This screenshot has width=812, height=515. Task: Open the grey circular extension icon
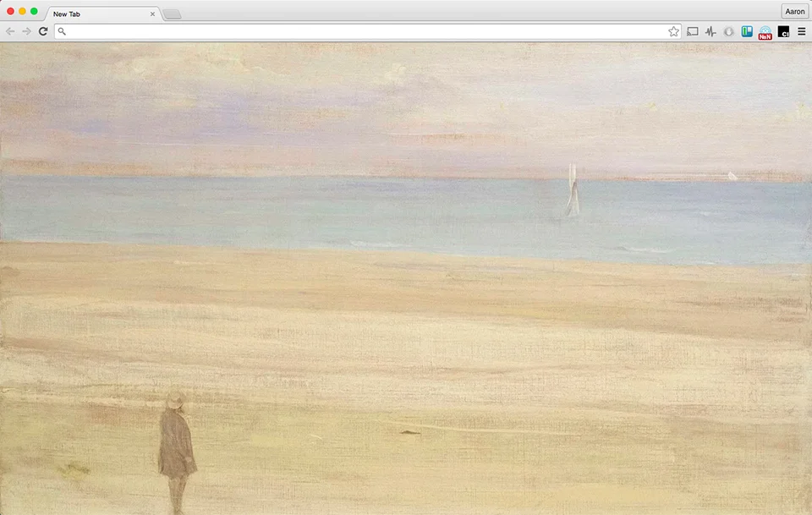pos(728,31)
